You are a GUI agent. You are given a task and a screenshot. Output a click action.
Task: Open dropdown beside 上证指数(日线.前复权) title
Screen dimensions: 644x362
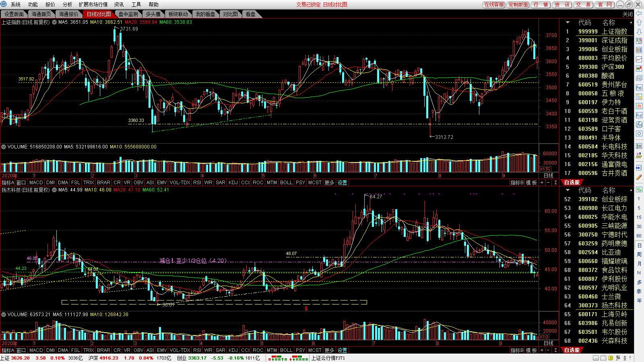point(54,22)
